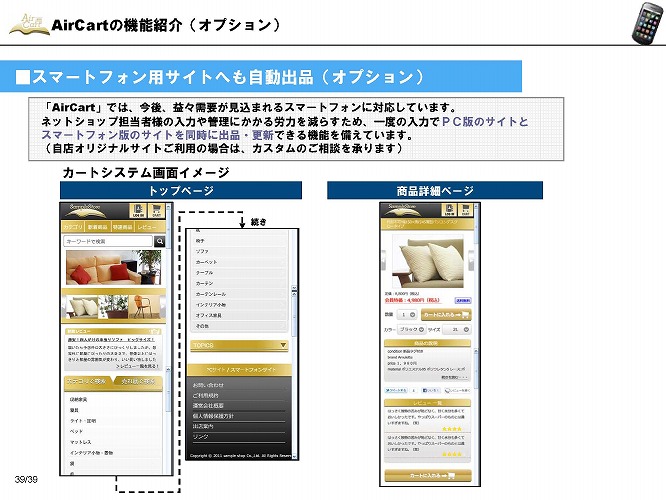Screen dimensions: 666x500
Task: Show next product image arrow
Action: coord(471,260)
